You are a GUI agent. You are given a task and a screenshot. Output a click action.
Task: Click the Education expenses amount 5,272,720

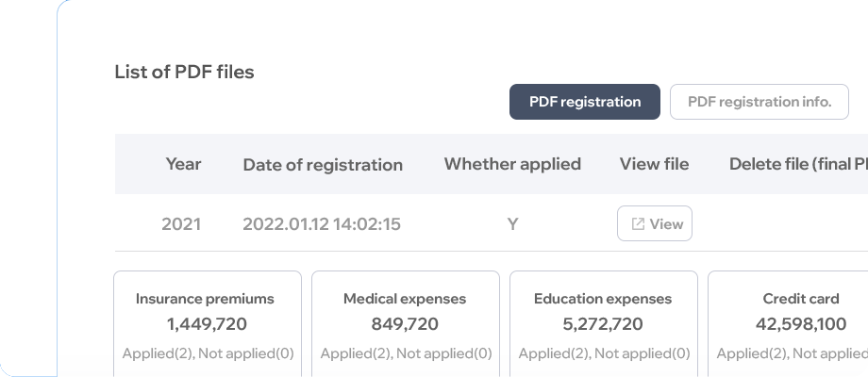pyautogui.click(x=603, y=324)
